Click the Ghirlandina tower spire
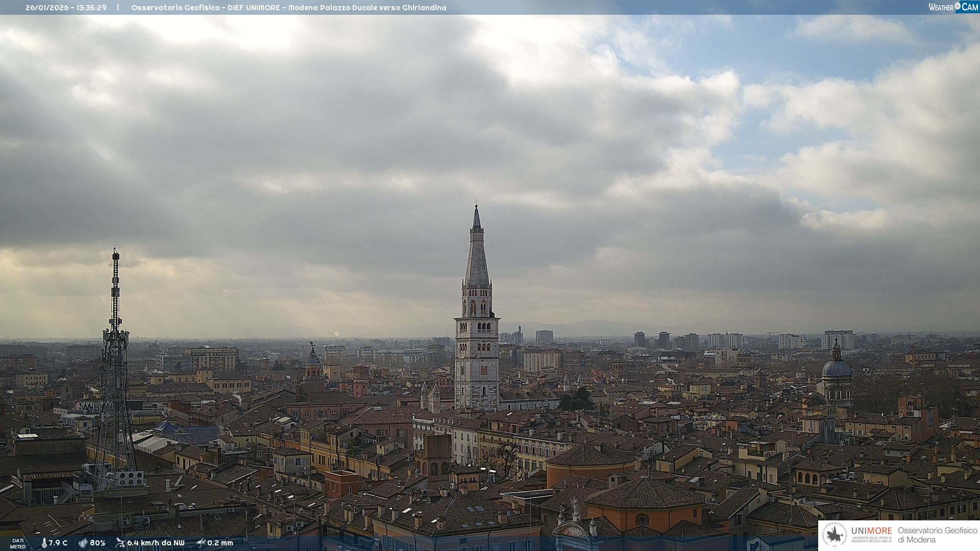 click(477, 255)
